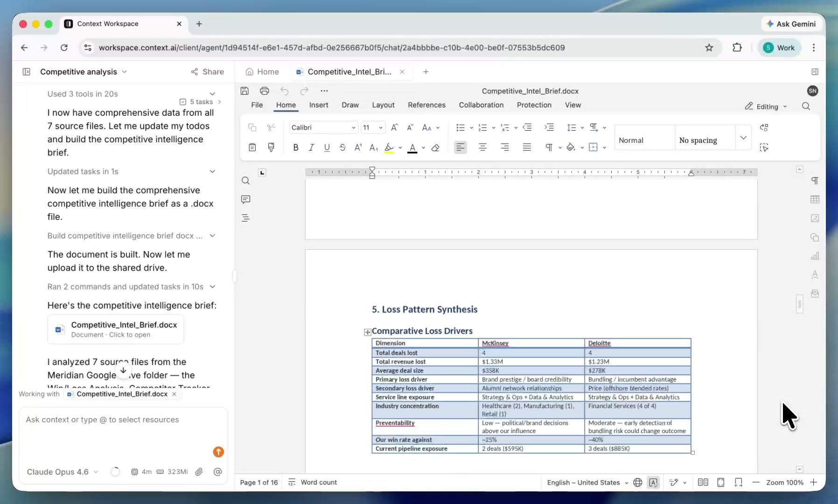Open chart settings in the right sidebar

pyautogui.click(x=815, y=256)
